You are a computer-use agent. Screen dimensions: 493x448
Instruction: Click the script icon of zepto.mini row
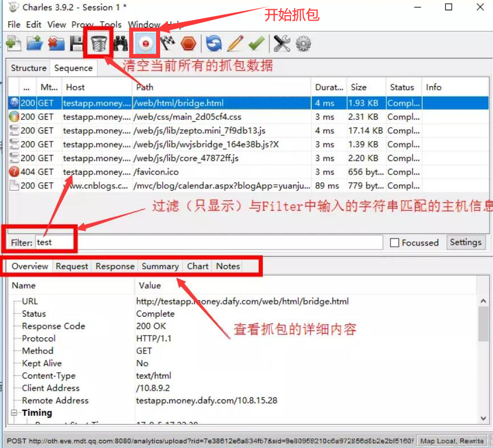14,130
